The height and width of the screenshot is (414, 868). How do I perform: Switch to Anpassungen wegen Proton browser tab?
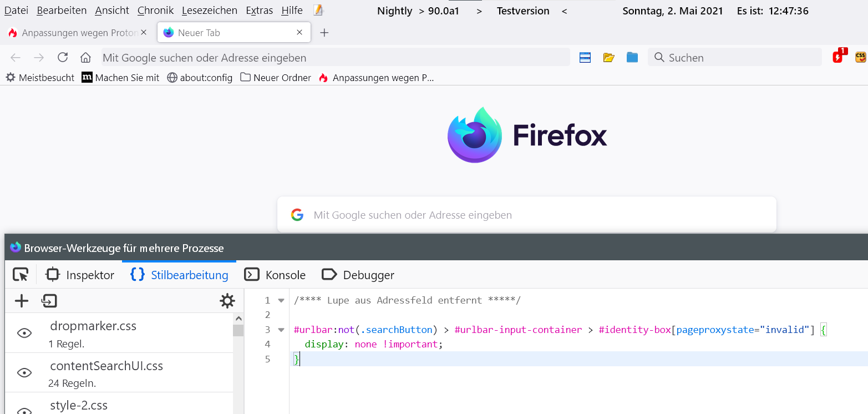[78, 33]
